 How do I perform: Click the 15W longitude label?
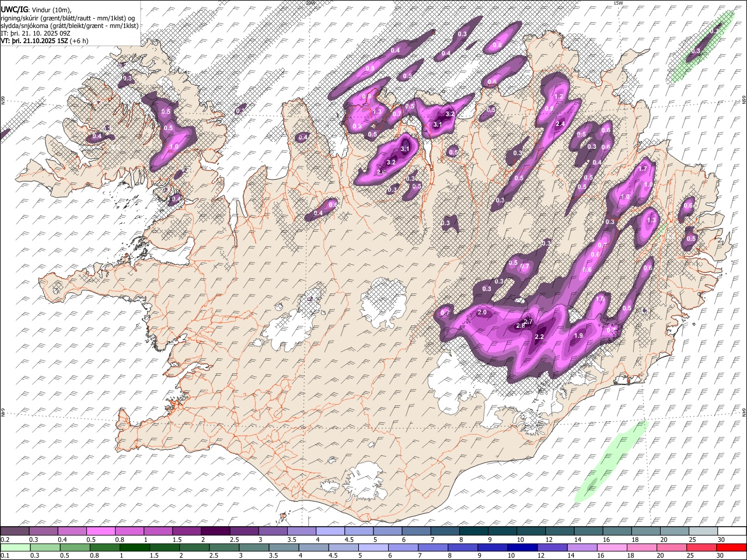(619, 3)
